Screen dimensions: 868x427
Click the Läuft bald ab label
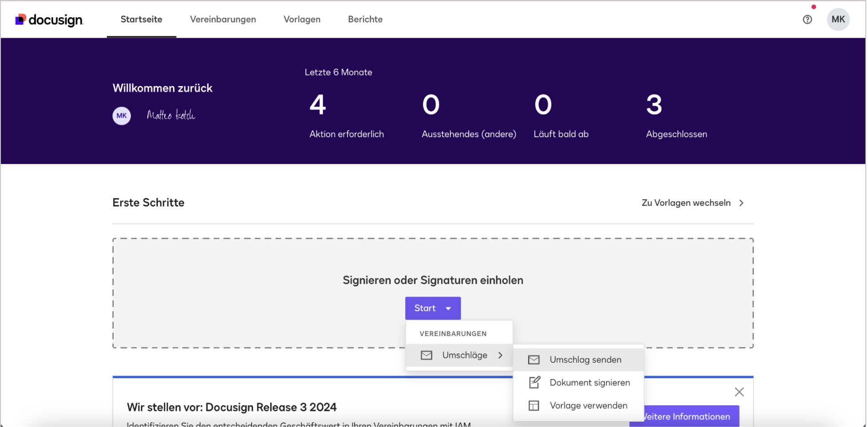pos(561,134)
